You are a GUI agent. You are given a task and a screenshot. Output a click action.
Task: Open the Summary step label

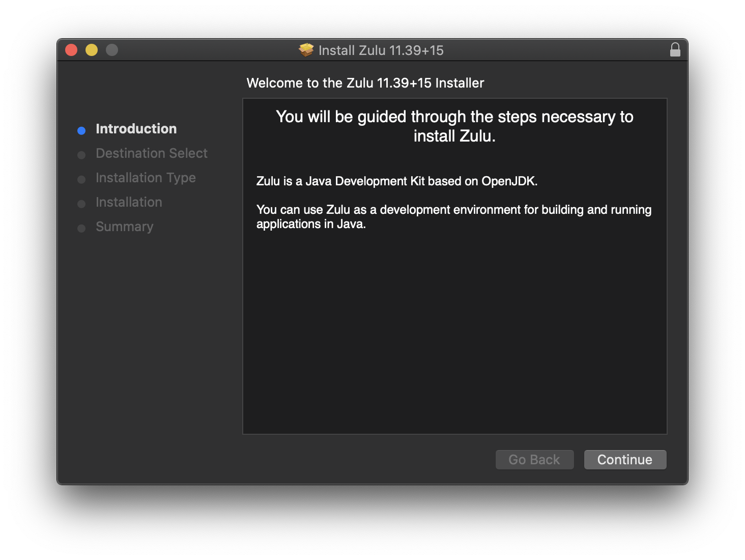click(x=124, y=227)
